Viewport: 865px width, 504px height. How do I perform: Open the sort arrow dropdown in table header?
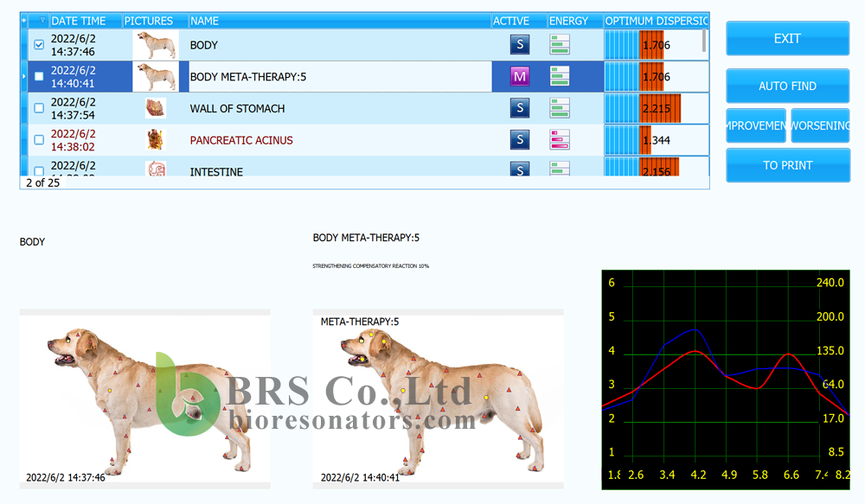(42, 21)
